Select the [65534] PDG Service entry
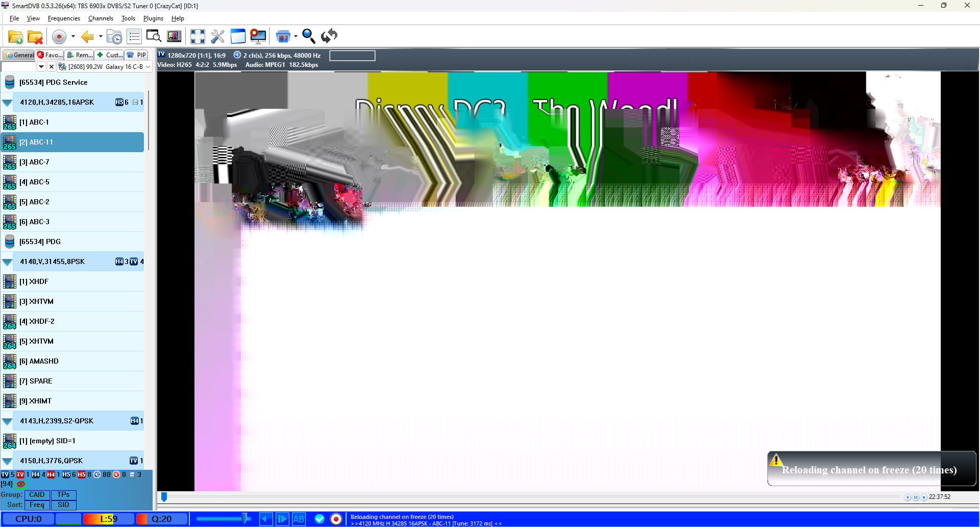 click(x=72, y=83)
